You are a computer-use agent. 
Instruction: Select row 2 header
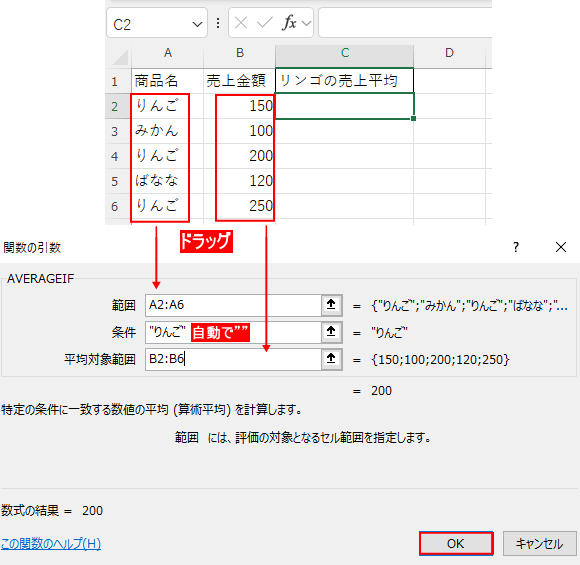click(115, 106)
